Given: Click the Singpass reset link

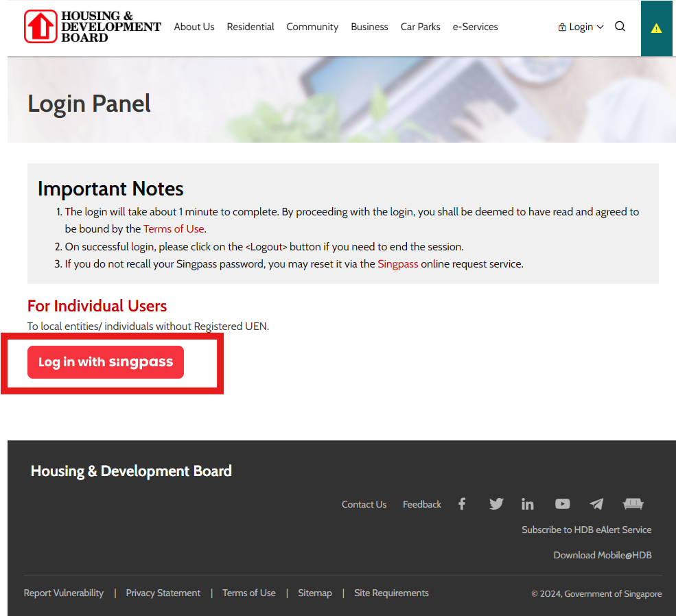Looking at the screenshot, I should (397, 263).
